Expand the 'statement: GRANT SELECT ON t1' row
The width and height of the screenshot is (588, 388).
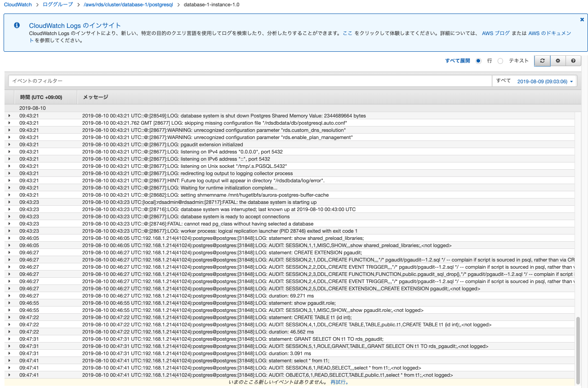tap(9, 339)
